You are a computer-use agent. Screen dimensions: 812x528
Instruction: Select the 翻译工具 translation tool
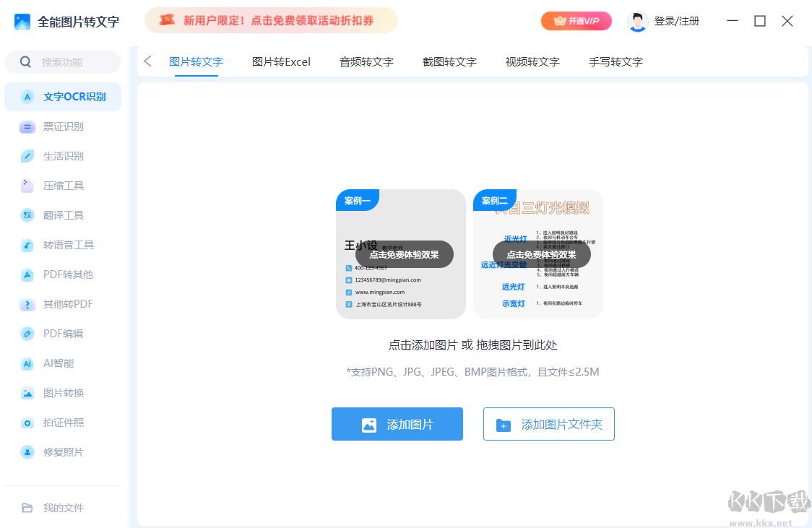(63, 215)
